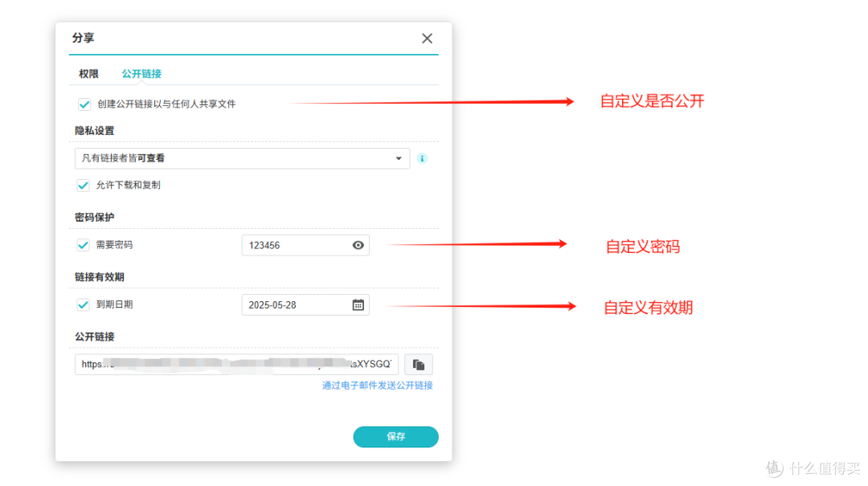Open 通过电子邮件发送公开链接 link
This screenshot has height=486, width=868.
pyautogui.click(x=378, y=386)
